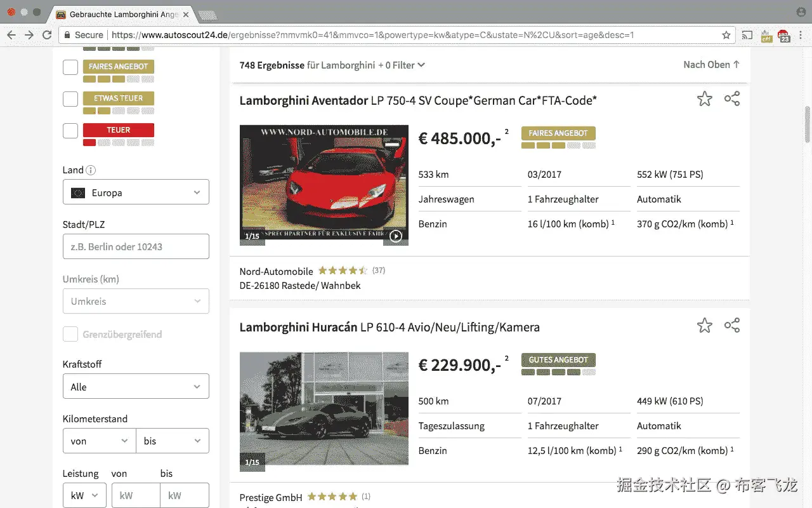Click the Chrome profile icon

801,11
